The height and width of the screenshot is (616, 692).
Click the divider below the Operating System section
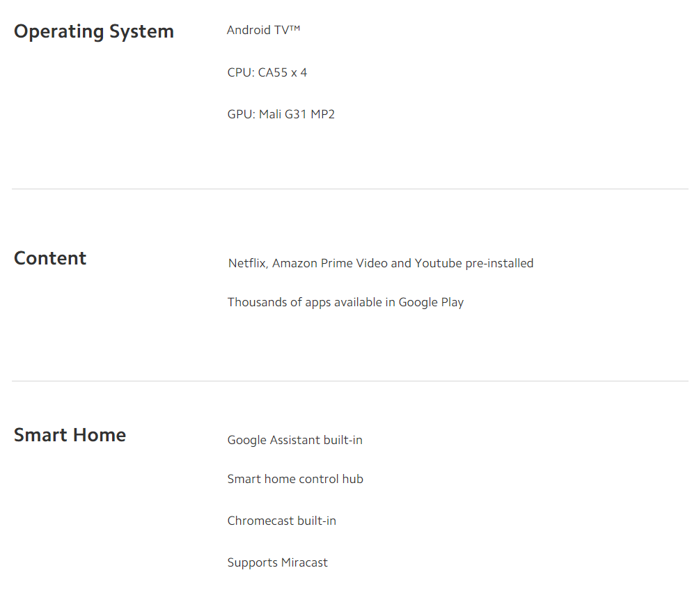349,189
